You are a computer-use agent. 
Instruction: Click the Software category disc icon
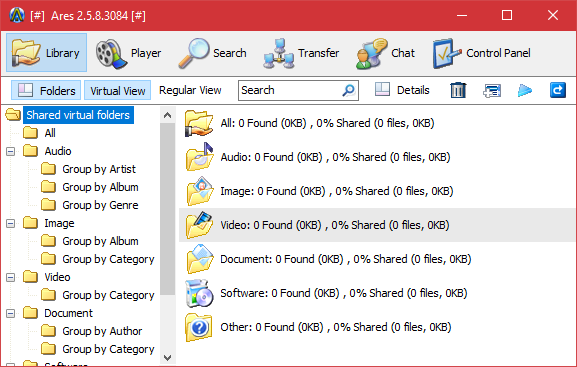click(x=199, y=293)
